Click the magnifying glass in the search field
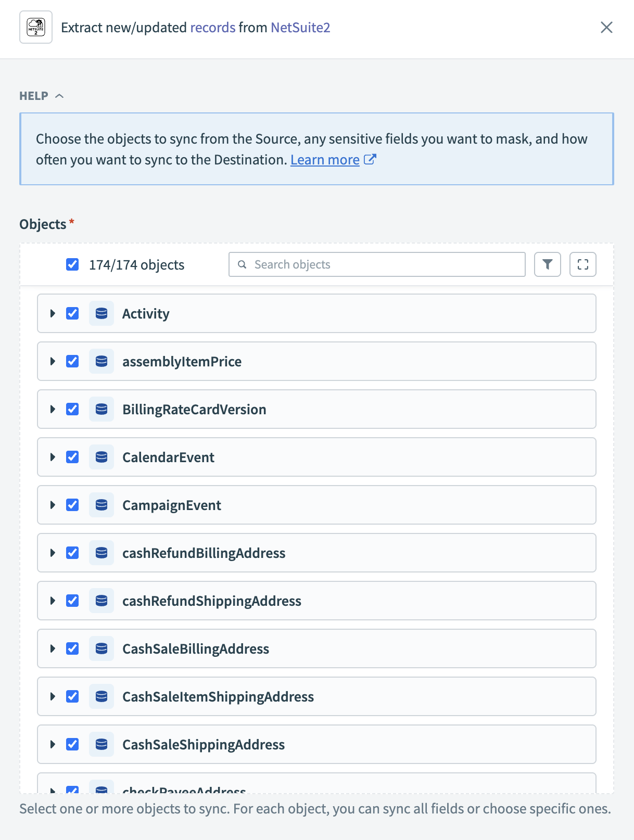 [242, 264]
